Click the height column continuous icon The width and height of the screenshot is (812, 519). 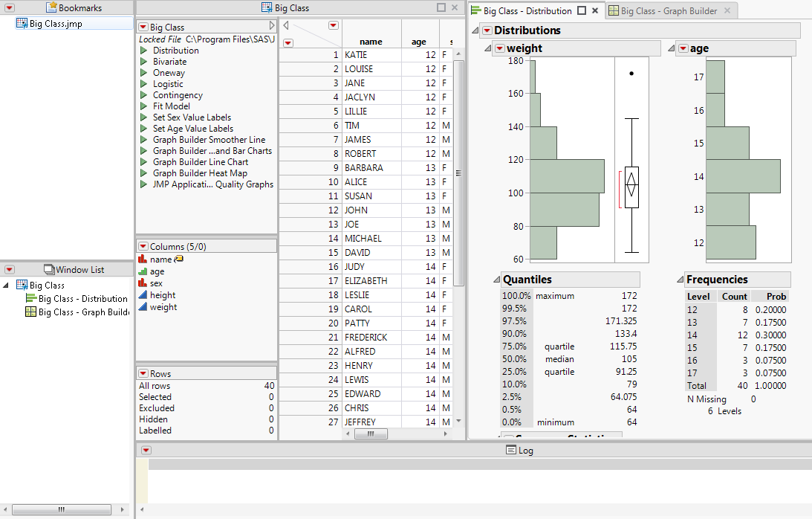[x=143, y=295]
